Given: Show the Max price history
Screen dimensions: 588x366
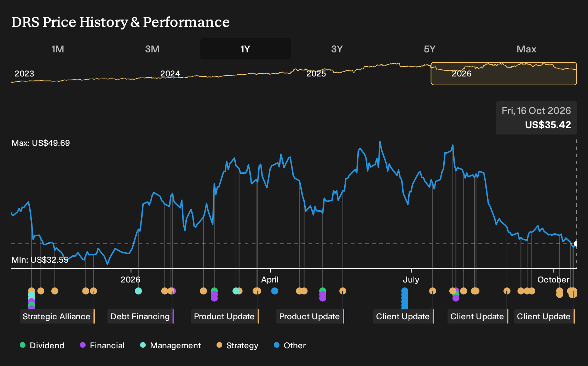Looking at the screenshot, I should click(526, 49).
